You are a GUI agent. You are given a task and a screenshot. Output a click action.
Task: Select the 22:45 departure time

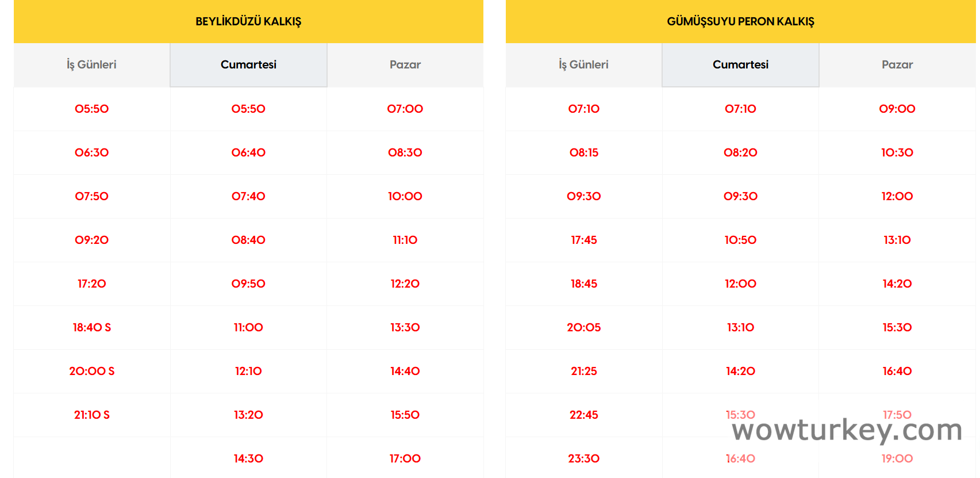tap(583, 415)
